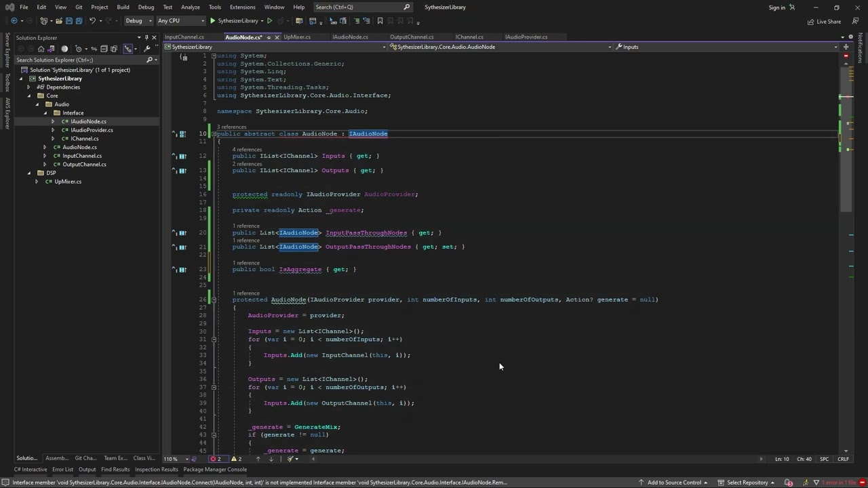The height and width of the screenshot is (488, 868).
Task: Expand the Dependencies node
Action: click(28, 87)
